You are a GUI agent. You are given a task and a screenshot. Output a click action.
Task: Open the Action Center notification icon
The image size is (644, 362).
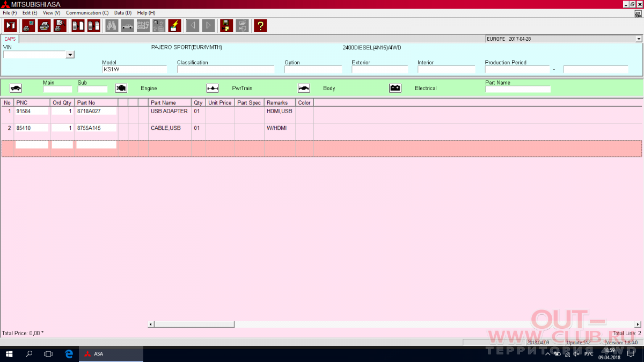(630, 354)
